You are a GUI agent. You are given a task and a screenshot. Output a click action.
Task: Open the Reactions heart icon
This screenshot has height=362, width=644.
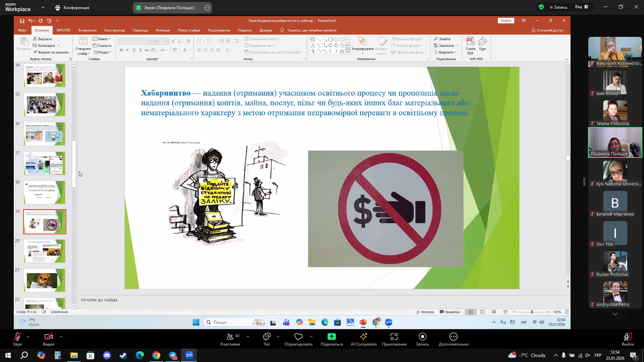(x=299, y=337)
